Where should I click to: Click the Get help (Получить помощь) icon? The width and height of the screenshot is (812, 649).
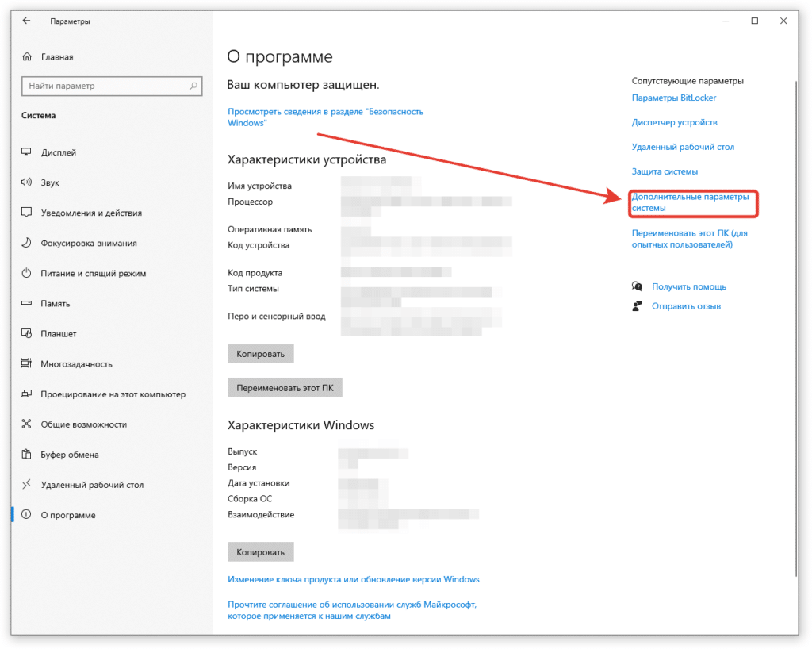coord(637,286)
